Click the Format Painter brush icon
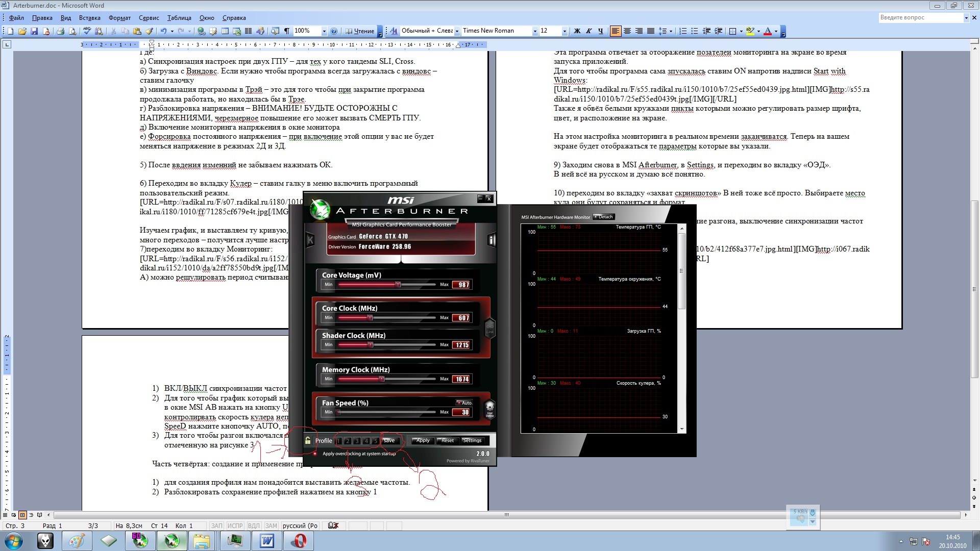This screenshot has height=551, width=980. click(x=150, y=31)
